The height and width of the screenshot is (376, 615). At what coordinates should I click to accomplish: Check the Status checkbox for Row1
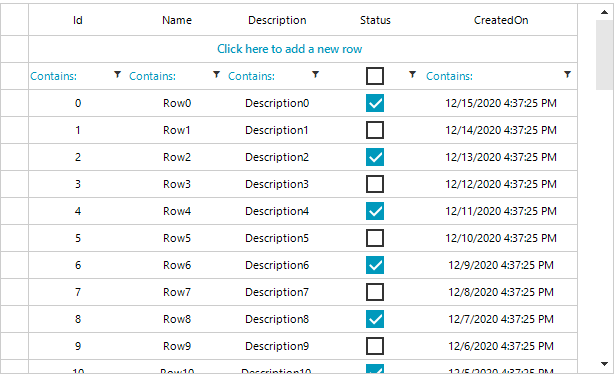pyautogui.click(x=375, y=130)
